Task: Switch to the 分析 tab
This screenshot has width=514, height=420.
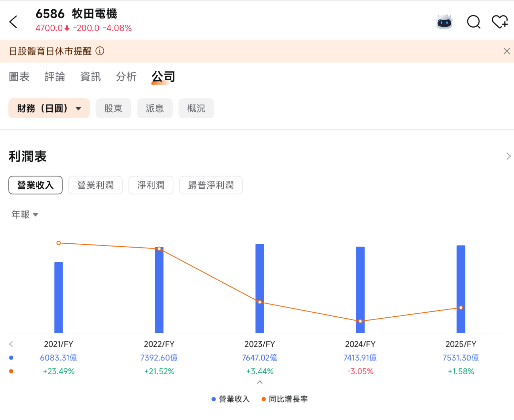Action: (x=126, y=77)
